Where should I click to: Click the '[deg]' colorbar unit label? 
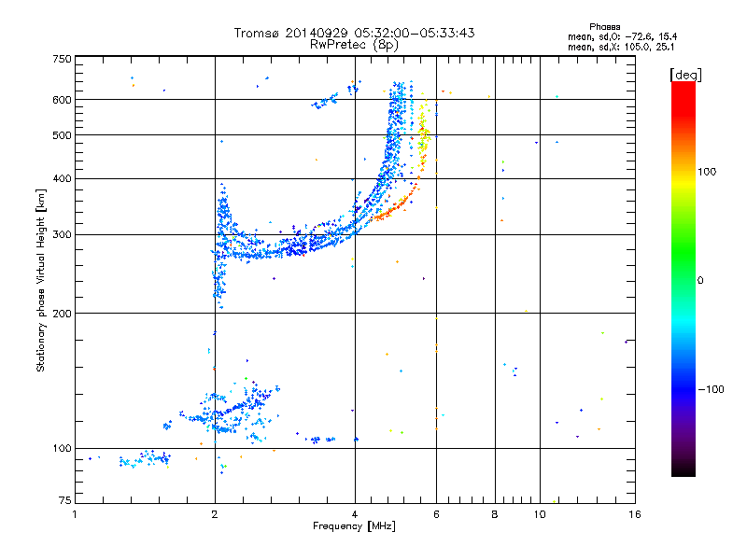(x=685, y=75)
